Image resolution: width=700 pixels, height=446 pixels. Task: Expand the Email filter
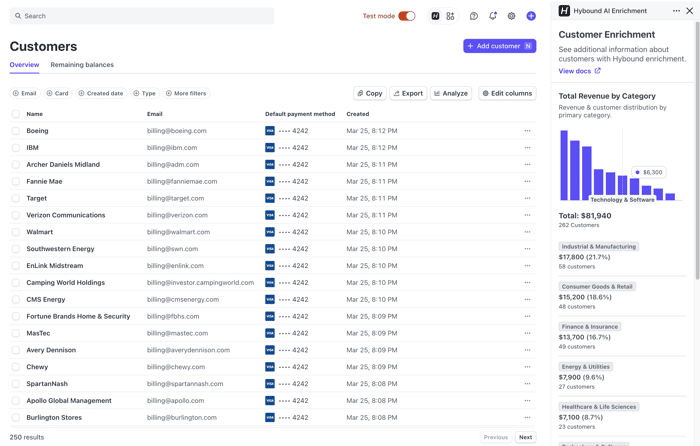click(25, 93)
